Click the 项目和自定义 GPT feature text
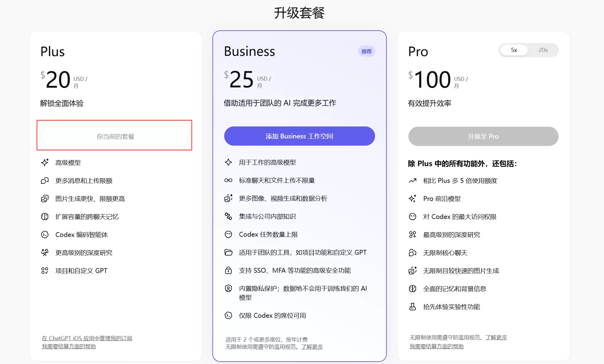This screenshot has width=604, height=364. (x=81, y=271)
